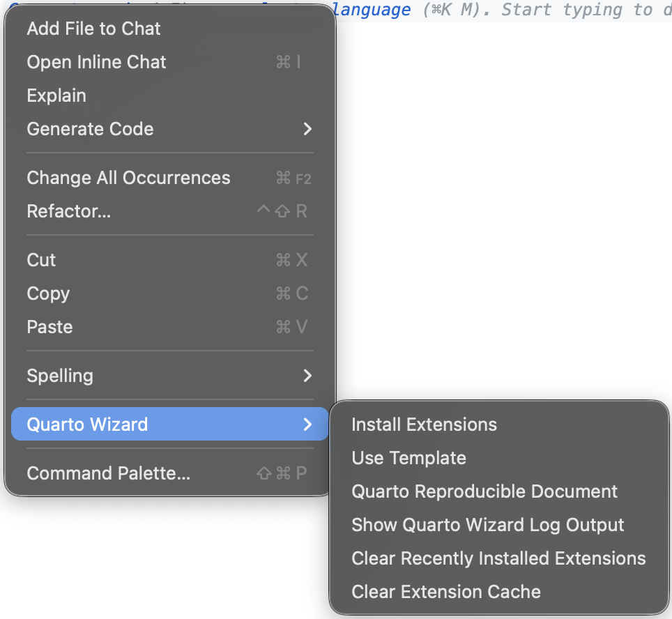Open the Refactor dialog
The width and height of the screenshot is (672, 619).
69,211
